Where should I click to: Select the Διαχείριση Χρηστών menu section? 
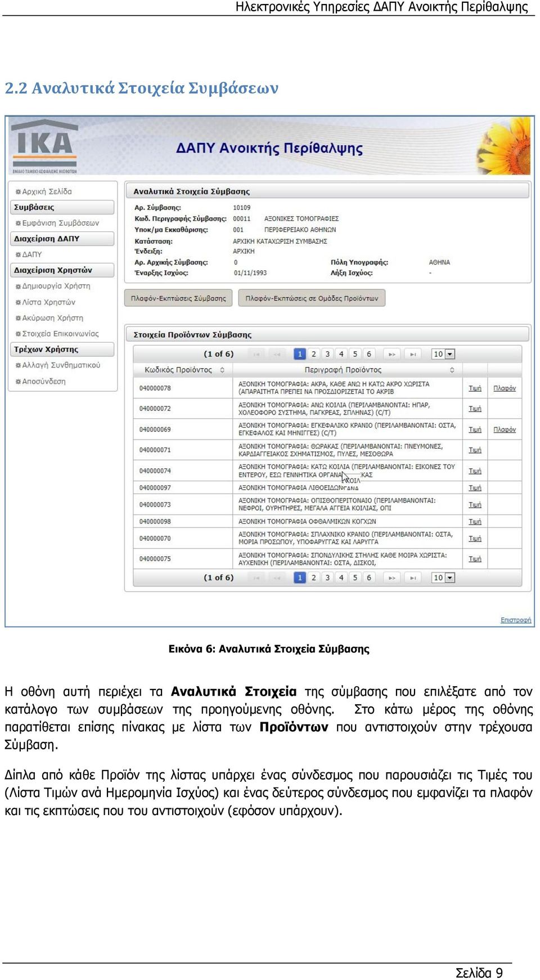[x=62, y=270]
